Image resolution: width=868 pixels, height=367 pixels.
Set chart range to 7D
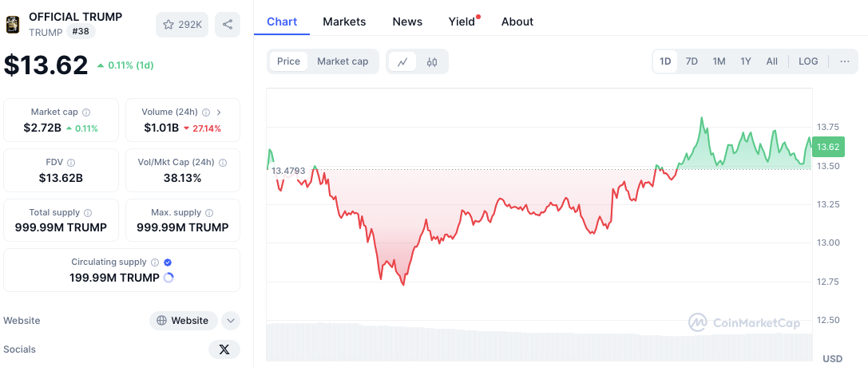coord(692,61)
